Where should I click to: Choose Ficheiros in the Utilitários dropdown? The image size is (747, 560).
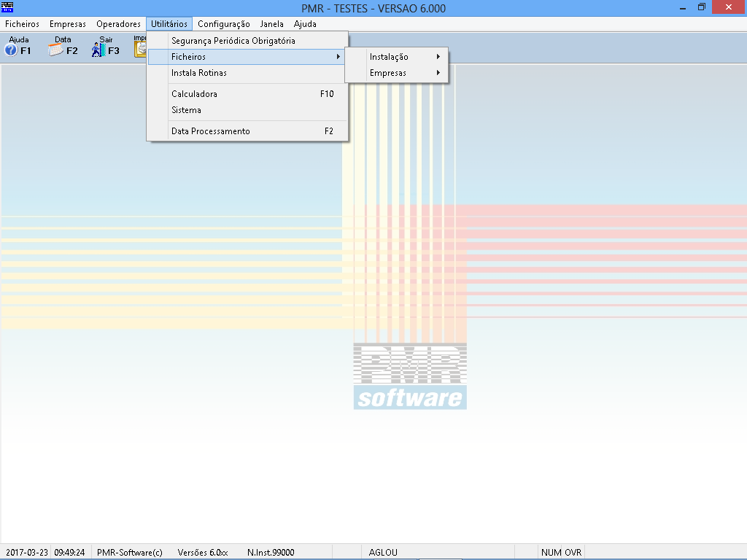pos(248,57)
